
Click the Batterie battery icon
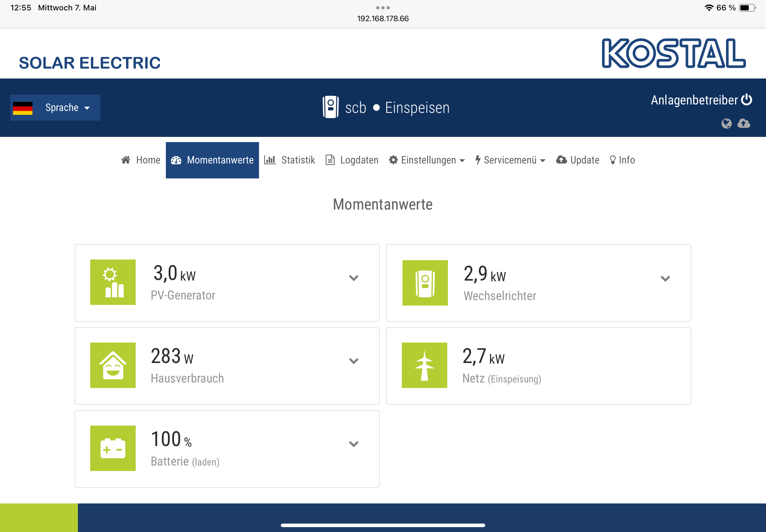(113, 448)
